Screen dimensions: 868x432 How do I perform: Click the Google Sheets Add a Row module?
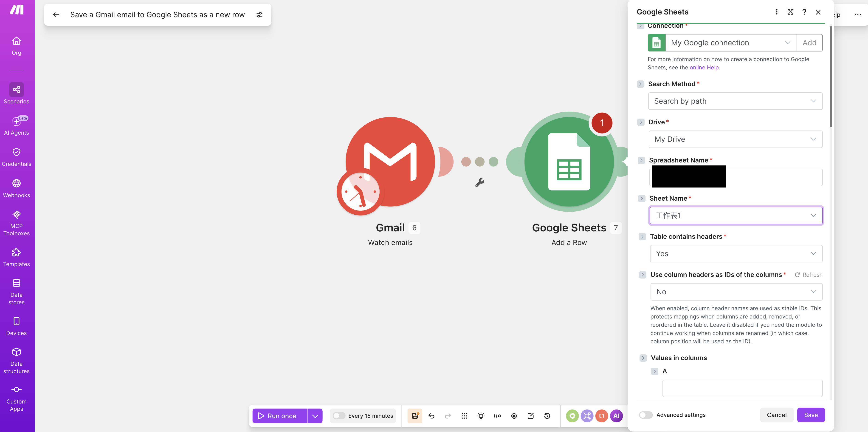click(569, 162)
